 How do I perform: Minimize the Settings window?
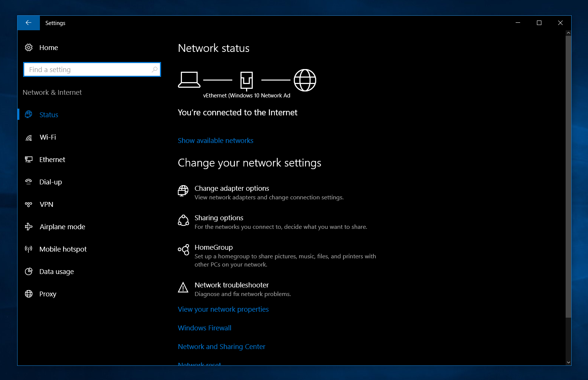point(518,23)
